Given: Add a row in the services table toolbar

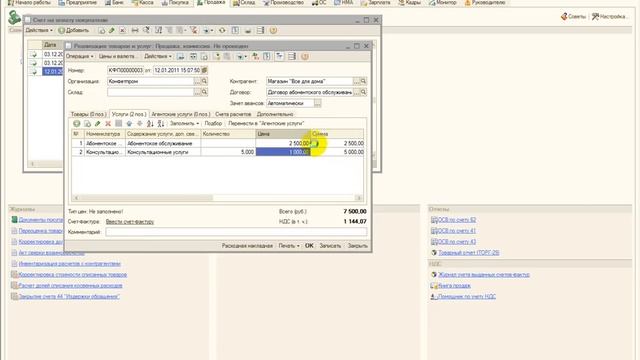Looking at the screenshot, I should pos(76,123).
